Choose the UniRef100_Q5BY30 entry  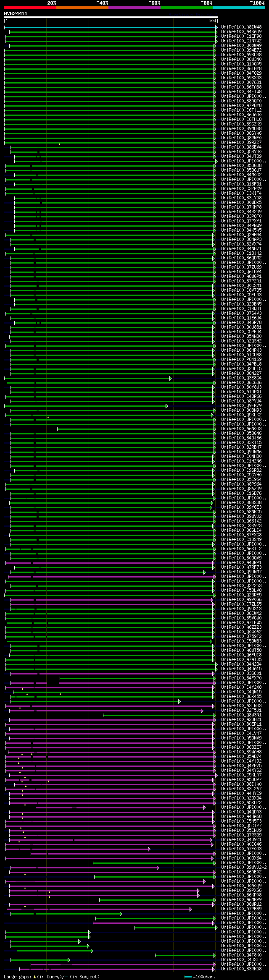point(241,152)
